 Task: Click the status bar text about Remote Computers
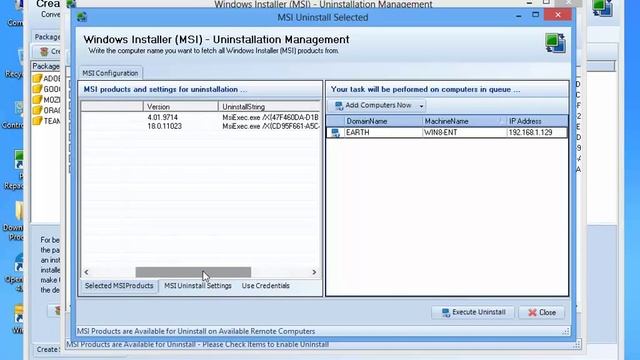click(196, 331)
